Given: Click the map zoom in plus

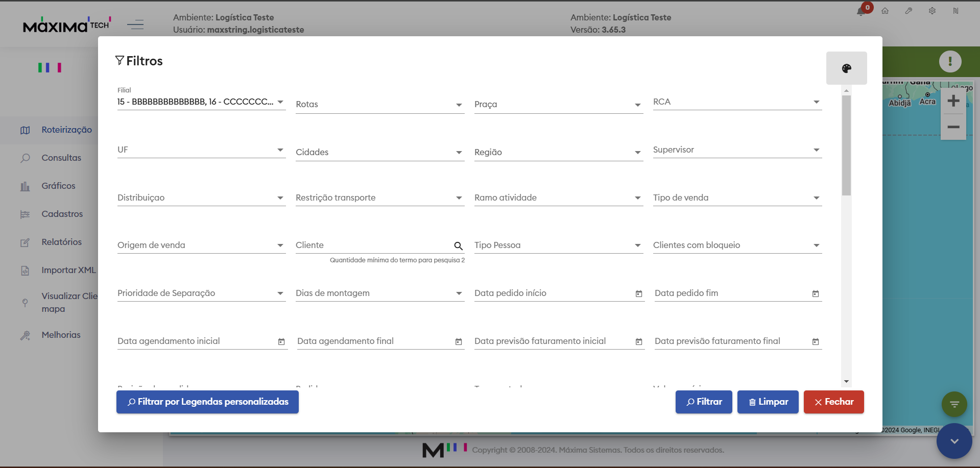Looking at the screenshot, I should [x=953, y=101].
